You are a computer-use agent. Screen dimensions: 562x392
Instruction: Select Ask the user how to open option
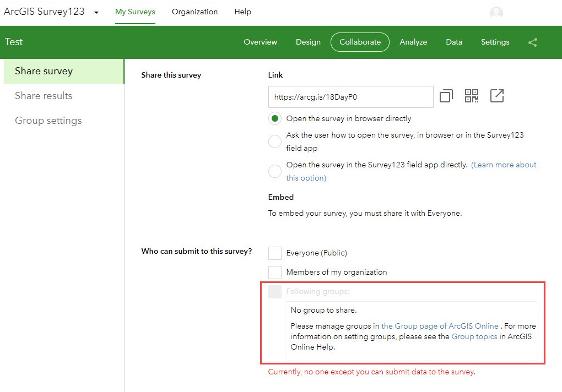pos(274,141)
